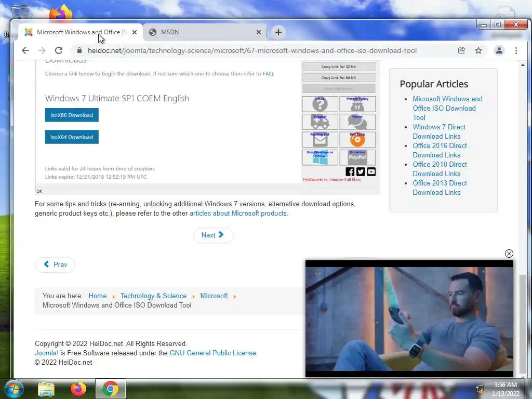The image size is (532, 399).
Task: Open a new tab with plus button
Action: click(x=278, y=32)
